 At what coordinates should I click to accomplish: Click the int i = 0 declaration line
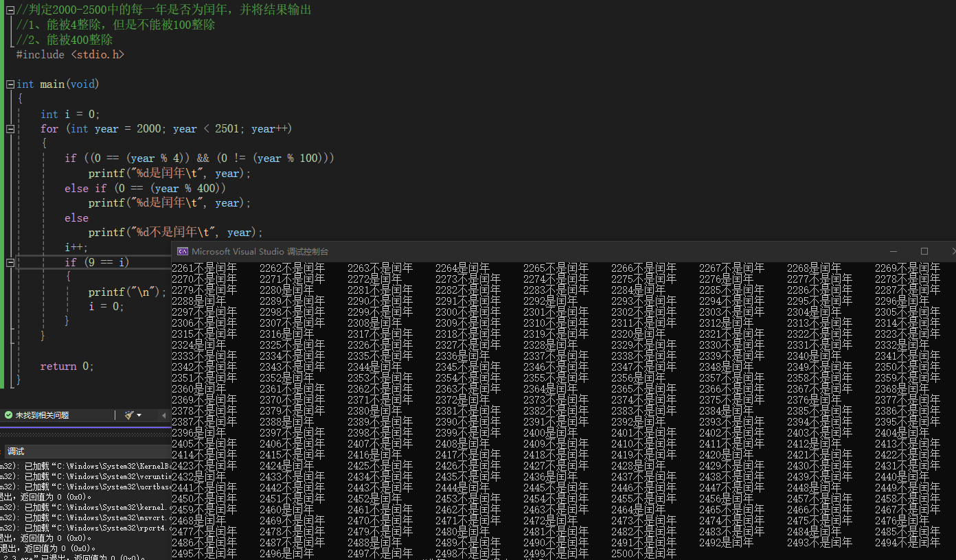(x=70, y=115)
